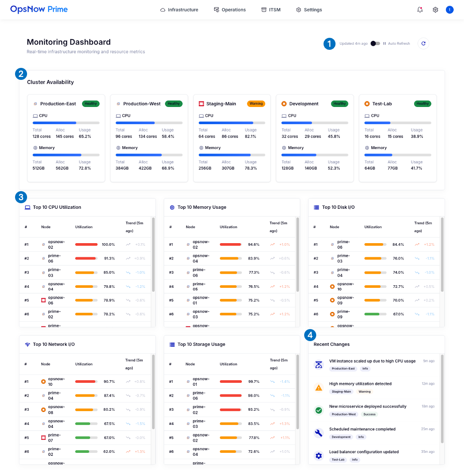Open the Infrastructure menu
Viewport: 464px width, 476px height.
[179, 10]
